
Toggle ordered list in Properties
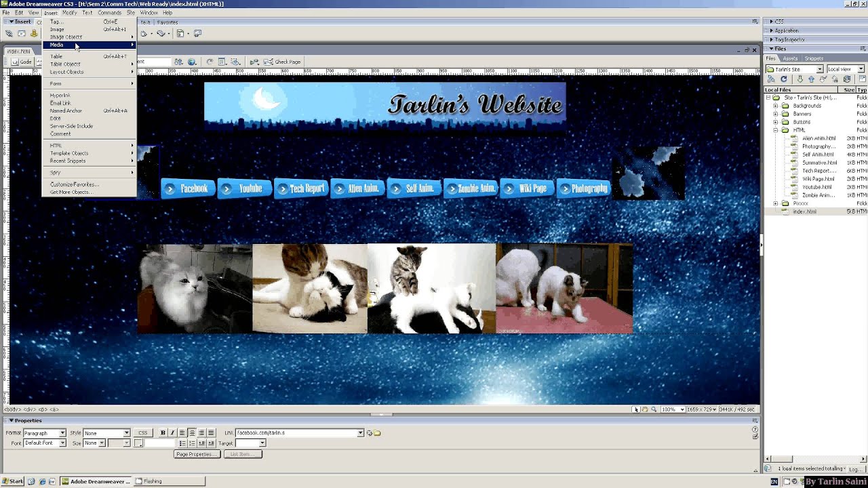[x=192, y=443]
